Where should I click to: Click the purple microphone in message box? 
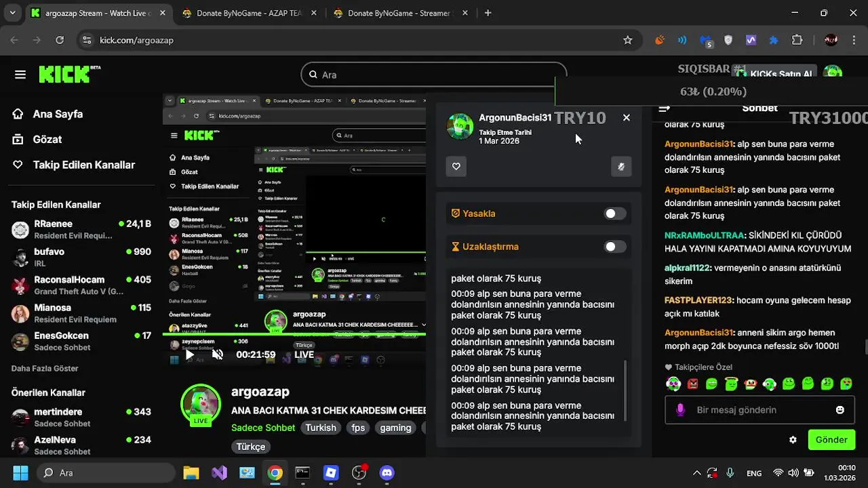(681, 410)
